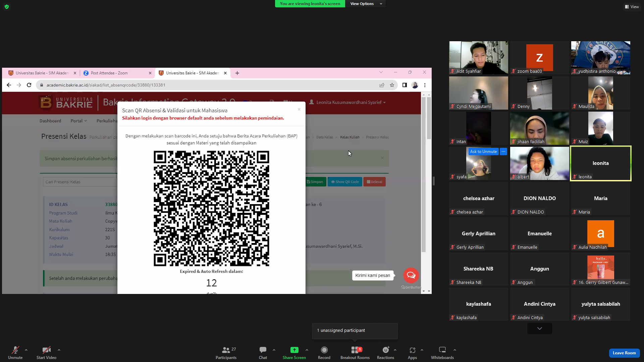Select the active Universitas Bakrie SIM Akademik tab
Screen dimensions: 644x362
193,73
